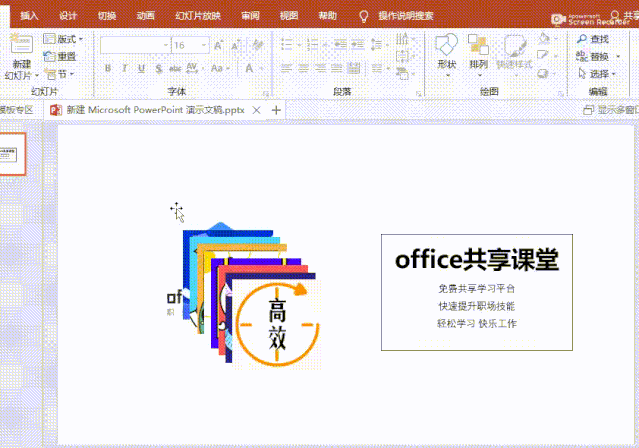Open the Slide Show (幻灯片放映) tab

click(x=198, y=16)
